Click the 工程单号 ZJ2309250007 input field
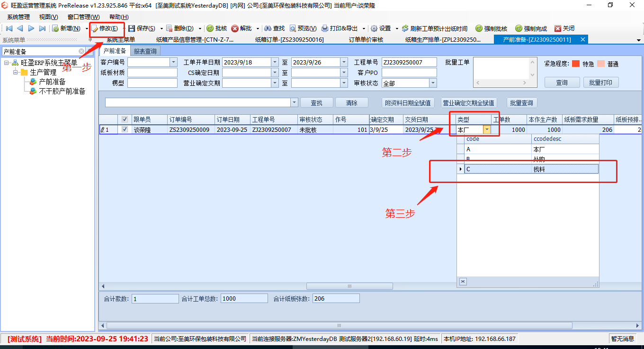644x349 pixels. tap(409, 62)
